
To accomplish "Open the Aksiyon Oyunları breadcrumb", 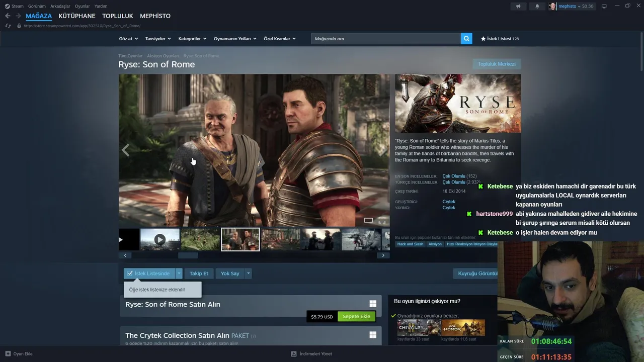I will (x=163, y=56).
